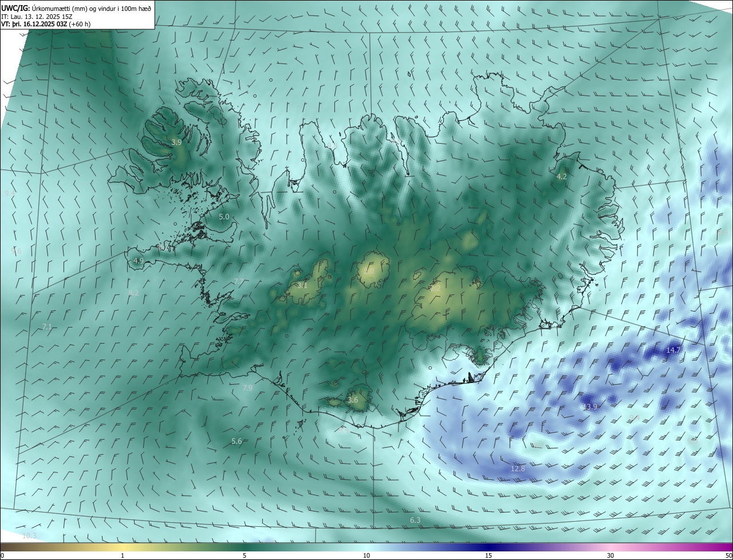The height and width of the screenshot is (560, 733).
Task: Click the colorbar tick label '15'
Action: click(x=488, y=555)
